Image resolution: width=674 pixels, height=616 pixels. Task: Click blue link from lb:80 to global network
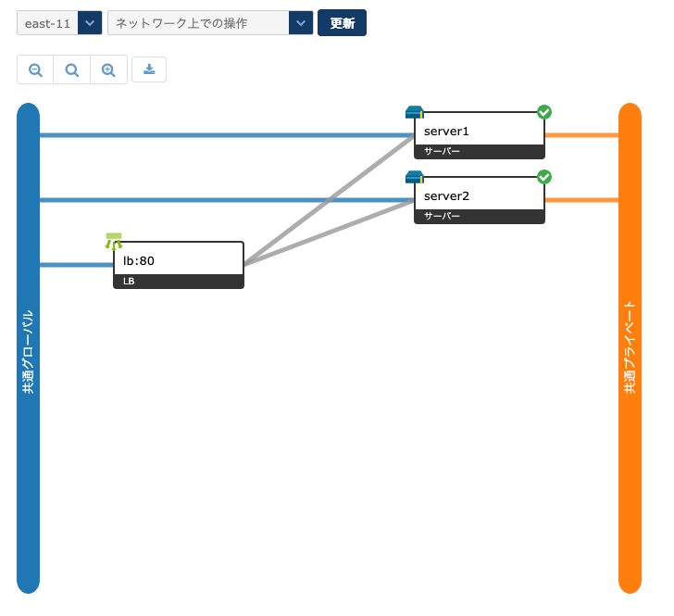pyautogui.click(x=76, y=265)
